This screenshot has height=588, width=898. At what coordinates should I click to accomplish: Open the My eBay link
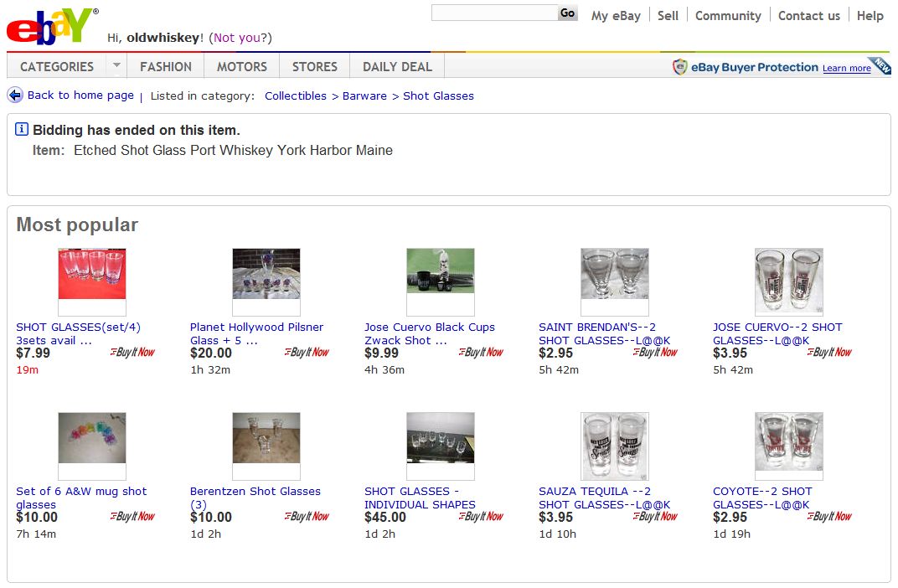coord(616,15)
